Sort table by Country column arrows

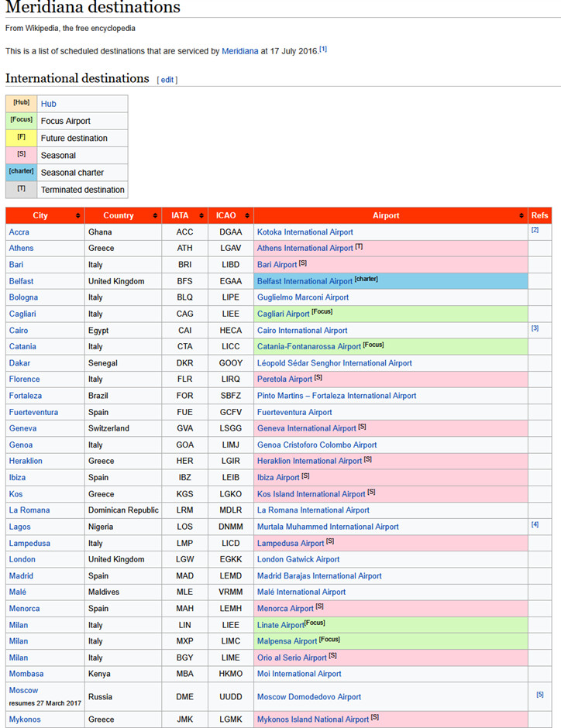coord(156,215)
